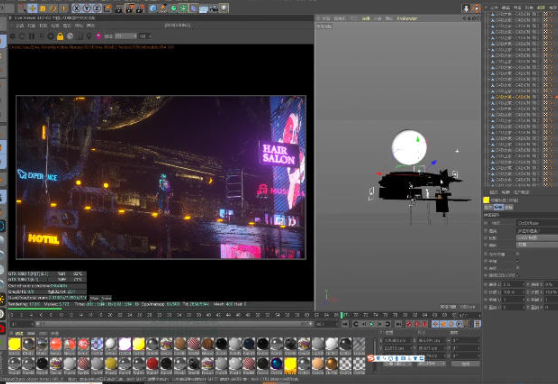Add a Light object

223,8
